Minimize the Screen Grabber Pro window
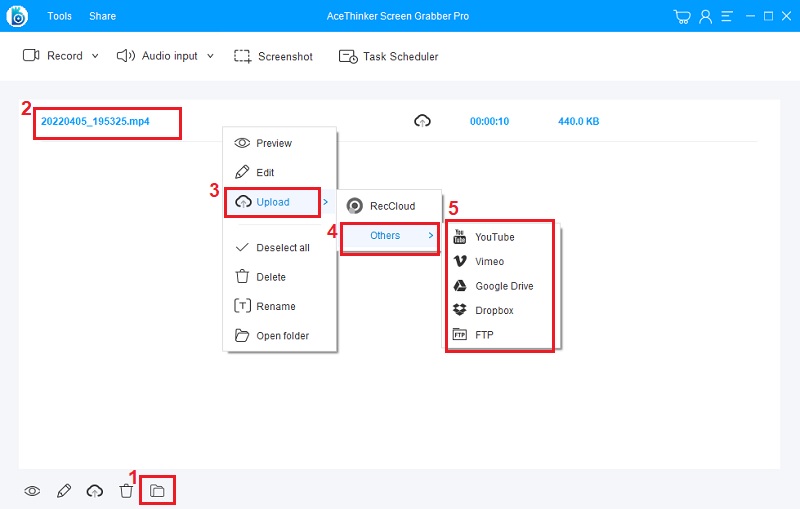This screenshot has width=800, height=509. pyautogui.click(x=750, y=16)
